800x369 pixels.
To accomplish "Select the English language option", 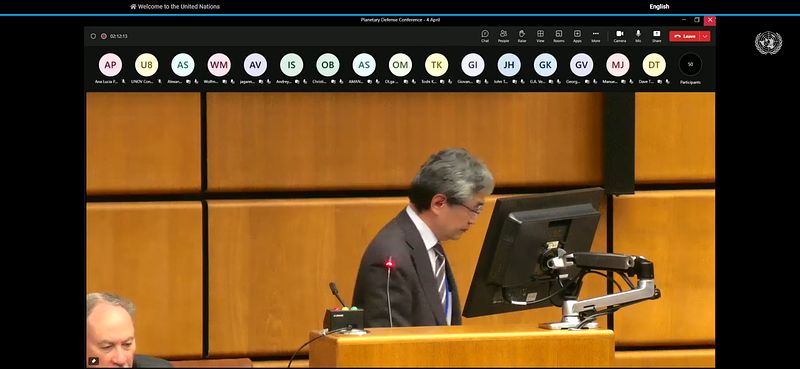I will 659,7.
